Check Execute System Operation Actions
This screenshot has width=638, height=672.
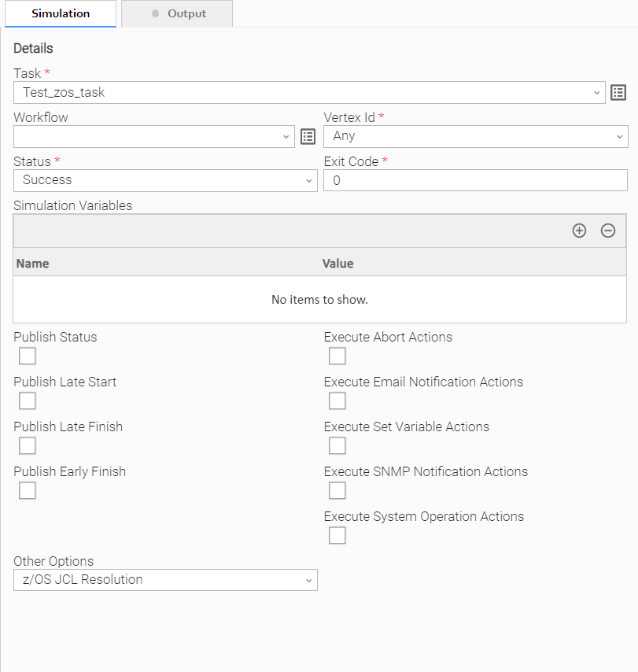click(x=337, y=536)
